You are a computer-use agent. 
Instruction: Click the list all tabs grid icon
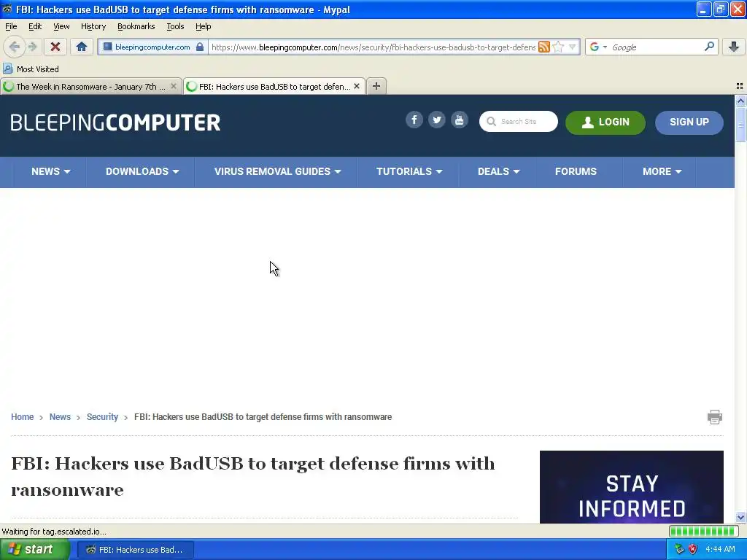[740, 86]
